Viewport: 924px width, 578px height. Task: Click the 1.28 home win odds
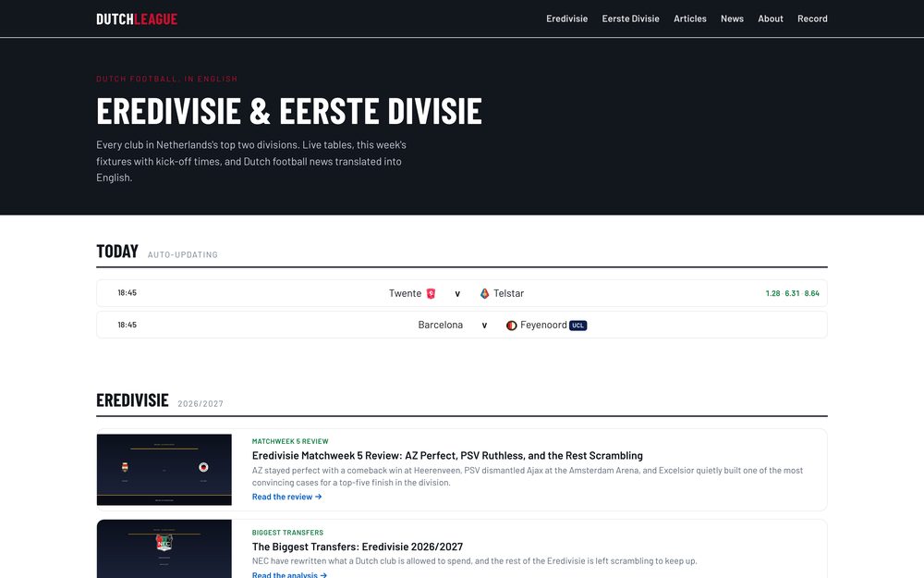tap(772, 293)
